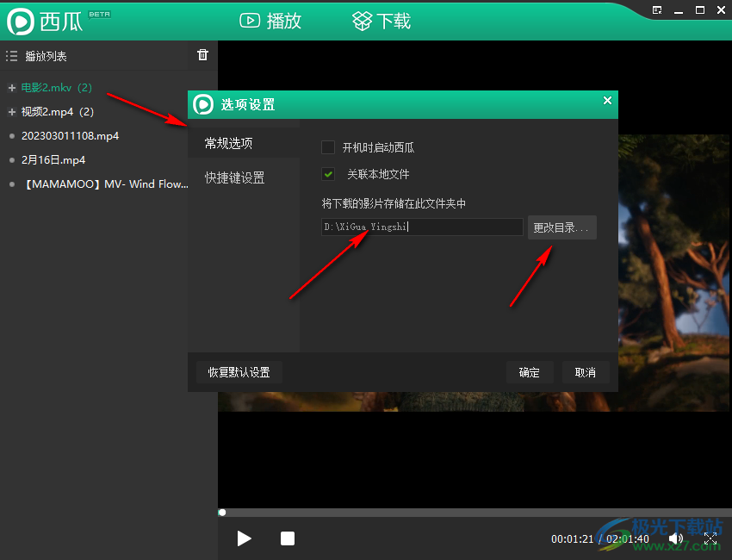Stop playback with the stop button
The width and height of the screenshot is (732, 560).
click(288, 538)
